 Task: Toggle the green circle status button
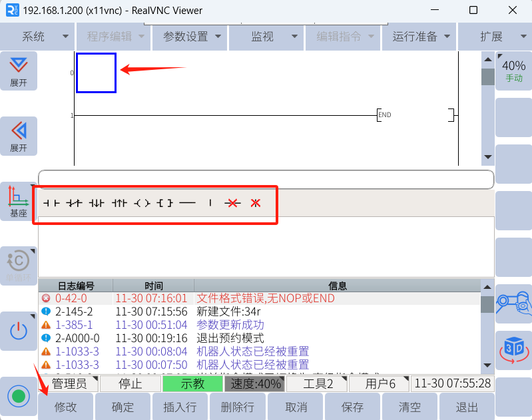click(x=18, y=396)
